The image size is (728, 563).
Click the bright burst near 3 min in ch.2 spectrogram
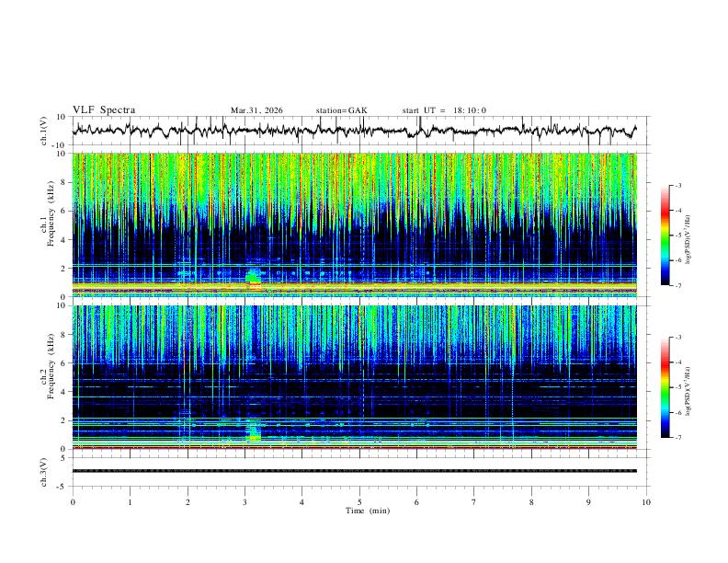[253, 431]
